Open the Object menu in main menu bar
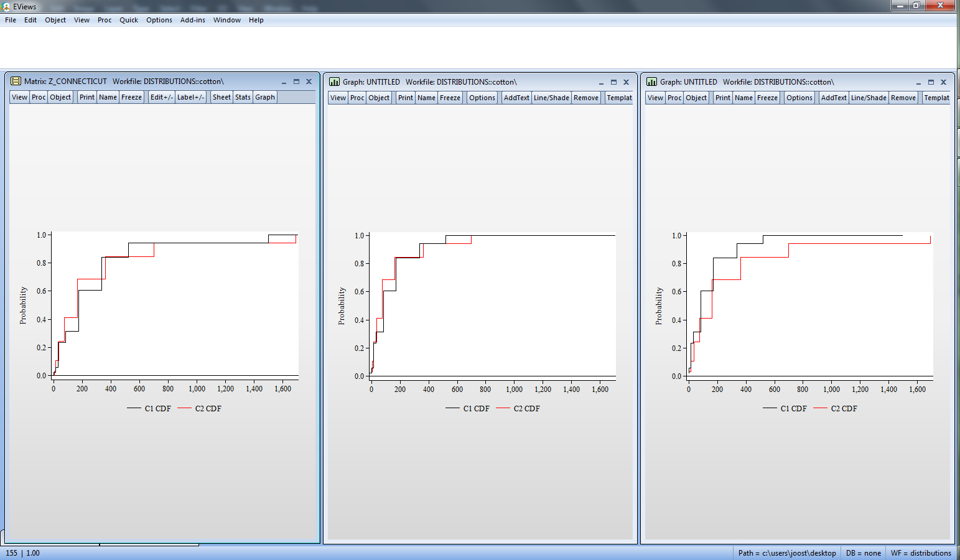Image resolution: width=960 pixels, height=560 pixels. click(x=55, y=20)
